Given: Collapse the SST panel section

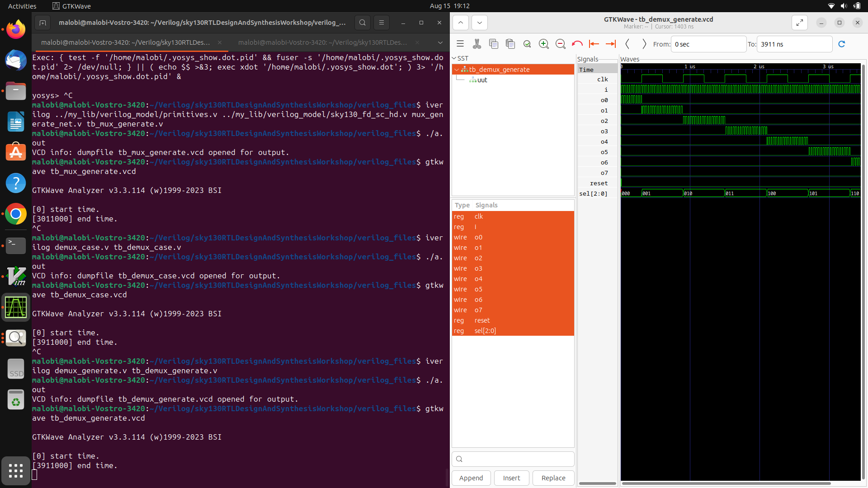Looking at the screenshot, I should [453, 58].
